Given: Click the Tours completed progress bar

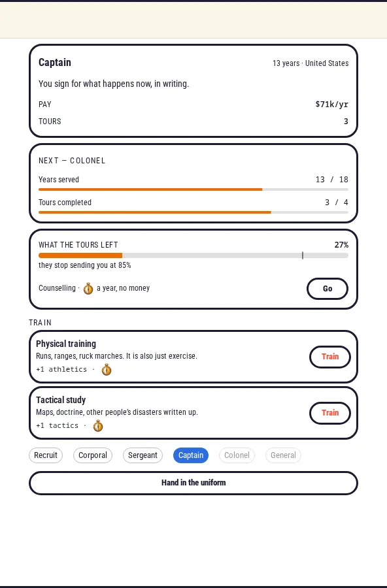Looking at the screenshot, I should point(193,212).
